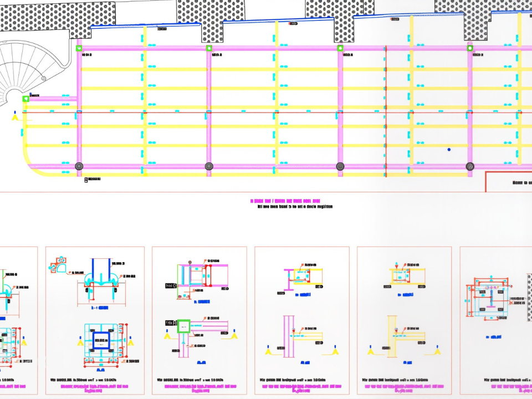
Task: Select green column marker beside the staircase
Action: (25, 99)
